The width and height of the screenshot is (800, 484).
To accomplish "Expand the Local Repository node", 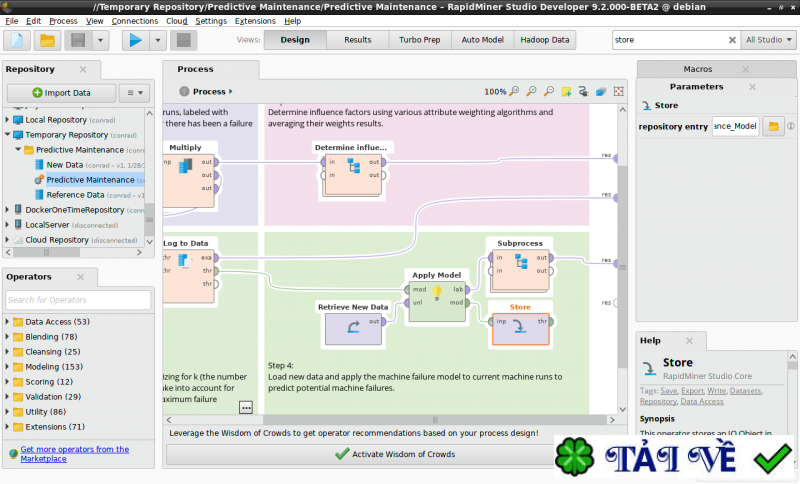I will click(x=7, y=120).
